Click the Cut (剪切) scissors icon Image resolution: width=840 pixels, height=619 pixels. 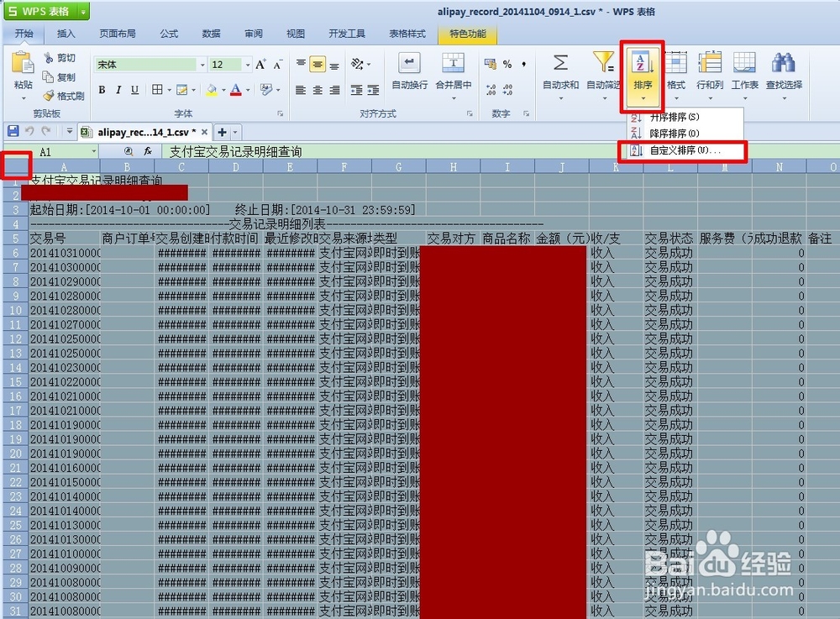tap(48, 57)
